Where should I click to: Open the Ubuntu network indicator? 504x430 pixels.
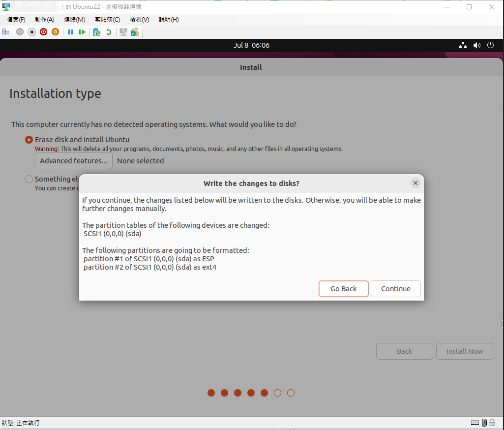tap(463, 45)
